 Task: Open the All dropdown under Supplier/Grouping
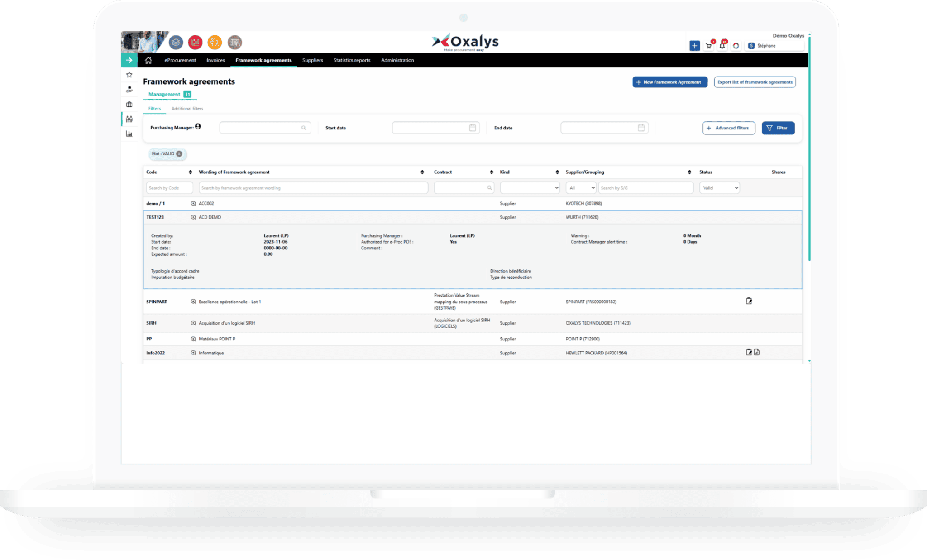[x=581, y=187]
